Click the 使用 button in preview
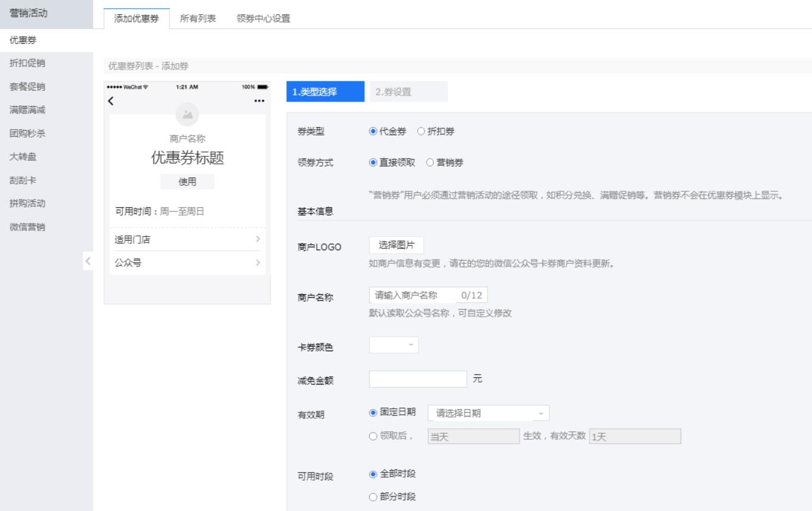This screenshot has height=511, width=812. coord(187,182)
